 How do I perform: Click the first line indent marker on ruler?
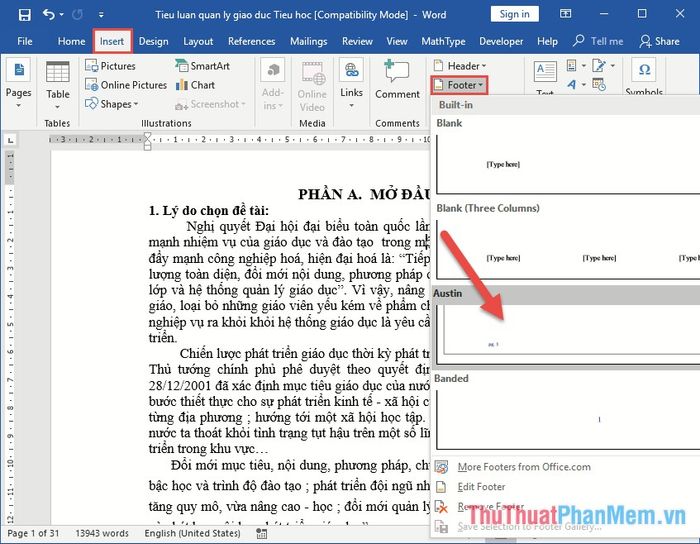tap(148, 136)
